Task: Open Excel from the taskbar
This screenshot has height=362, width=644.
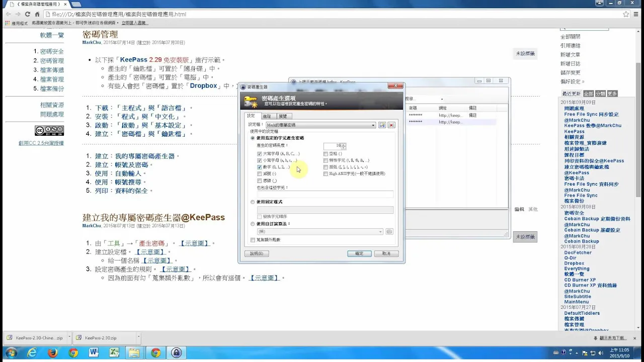Action: click(114, 352)
